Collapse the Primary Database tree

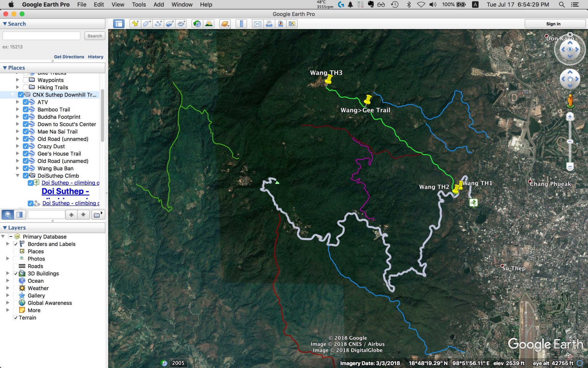pos(3,237)
